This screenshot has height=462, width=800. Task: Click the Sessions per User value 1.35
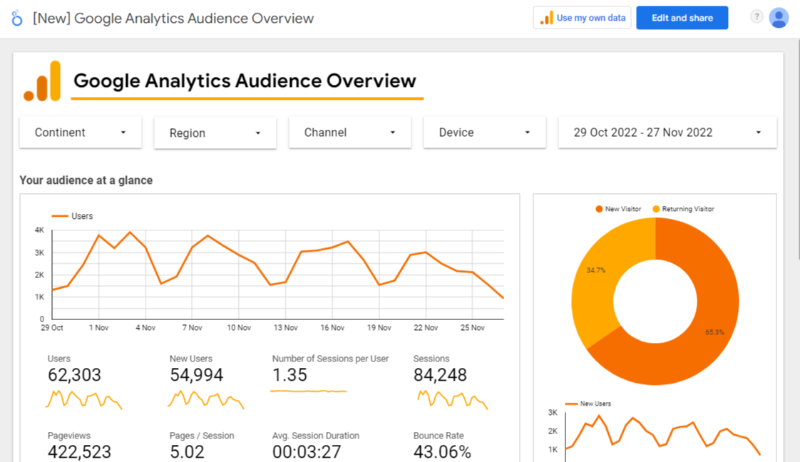(290, 375)
